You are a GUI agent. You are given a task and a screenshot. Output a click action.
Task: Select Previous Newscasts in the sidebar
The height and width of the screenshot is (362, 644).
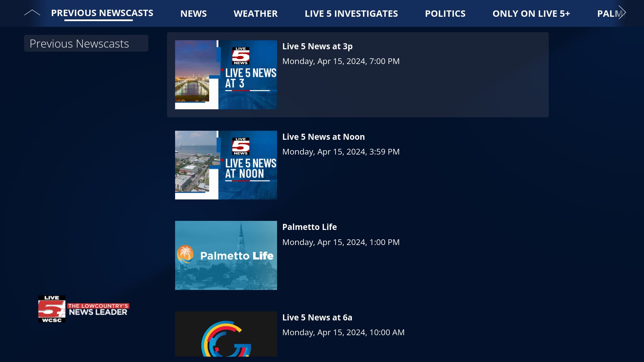pyautogui.click(x=86, y=43)
